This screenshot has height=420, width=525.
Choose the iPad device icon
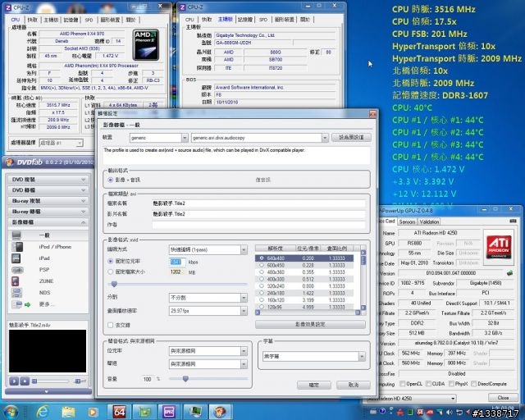point(16,258)
